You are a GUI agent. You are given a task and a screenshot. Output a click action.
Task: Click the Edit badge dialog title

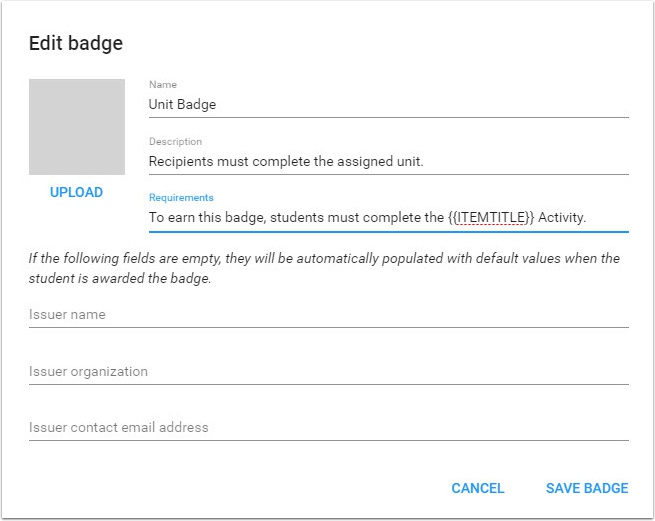tap(76, 43)
